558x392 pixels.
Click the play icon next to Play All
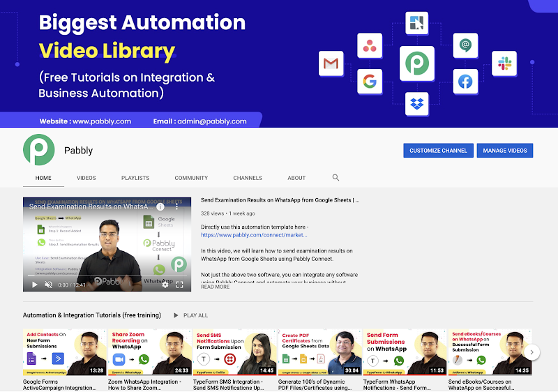pos(176,315)
